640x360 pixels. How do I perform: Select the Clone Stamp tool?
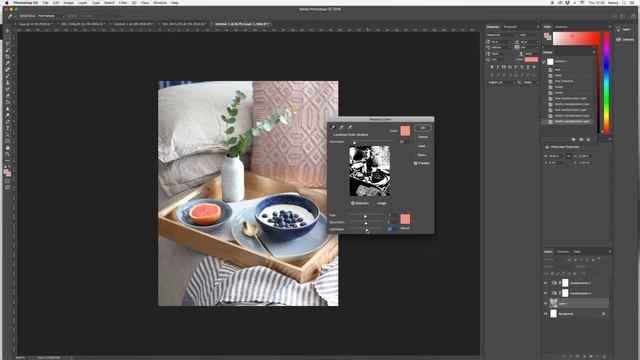coord(7,83)
